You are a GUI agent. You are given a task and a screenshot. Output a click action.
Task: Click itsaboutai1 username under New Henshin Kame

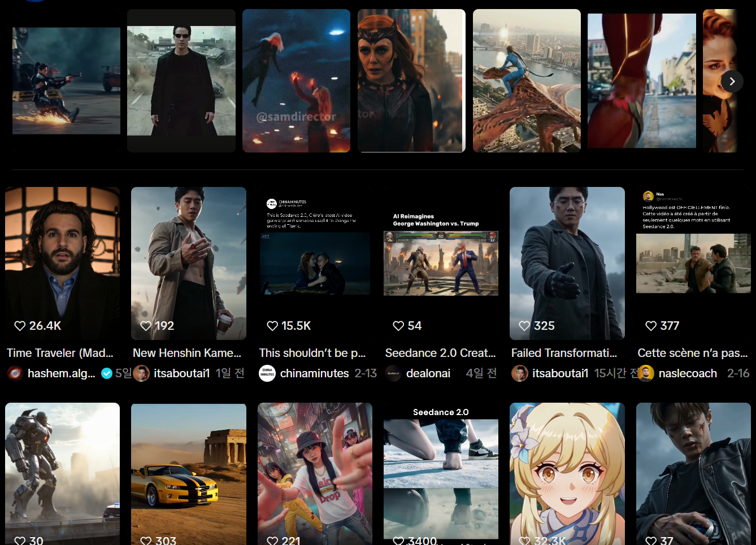click(182, 373)
